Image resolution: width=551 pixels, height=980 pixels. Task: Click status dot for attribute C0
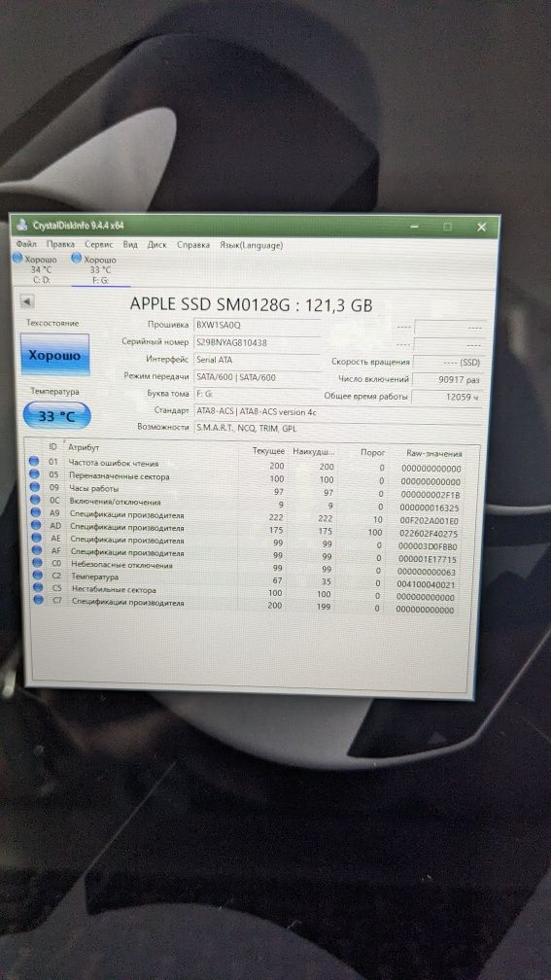(37, 563)
